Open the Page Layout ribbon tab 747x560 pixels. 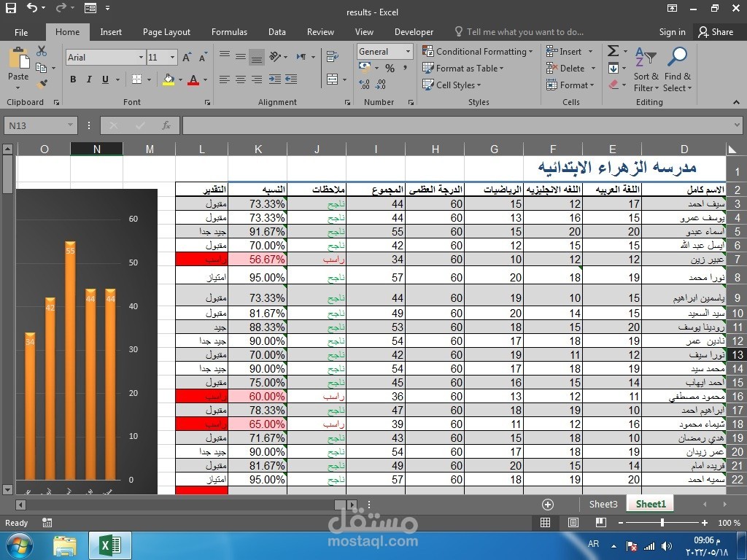click(x=166, y=32)
